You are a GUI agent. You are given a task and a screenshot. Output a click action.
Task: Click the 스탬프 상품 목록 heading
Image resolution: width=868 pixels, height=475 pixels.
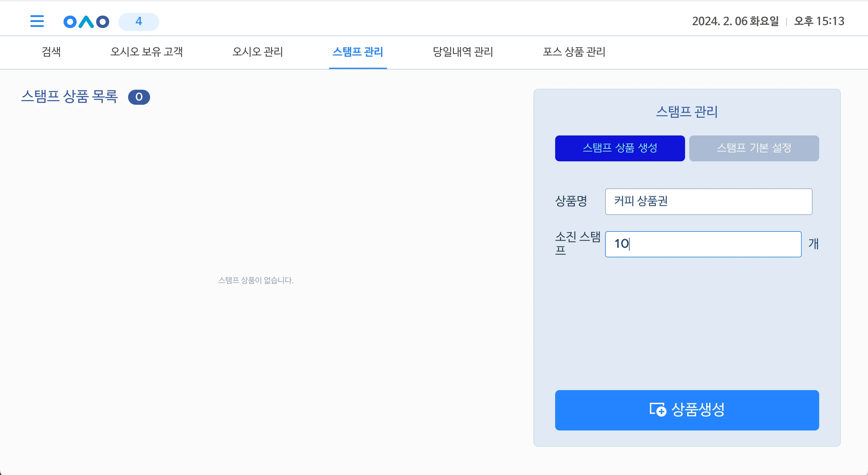click(x=69, y=97)
